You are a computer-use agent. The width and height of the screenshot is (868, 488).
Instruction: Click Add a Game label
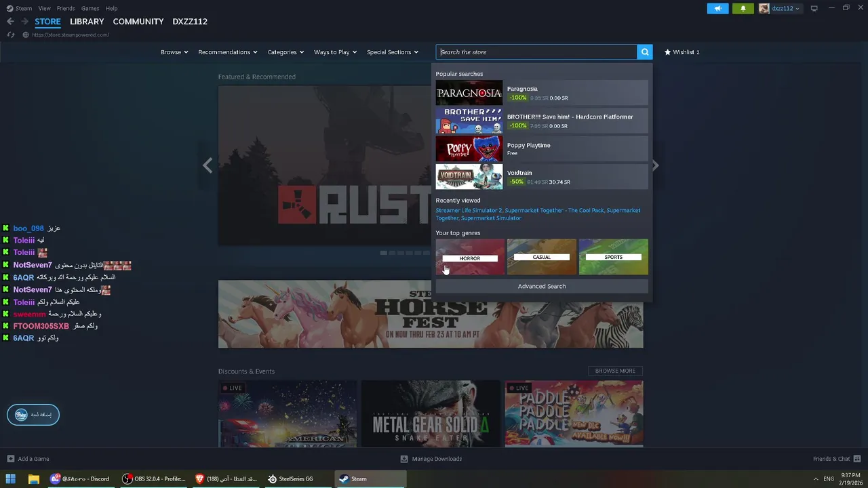[x=33, y=459]
